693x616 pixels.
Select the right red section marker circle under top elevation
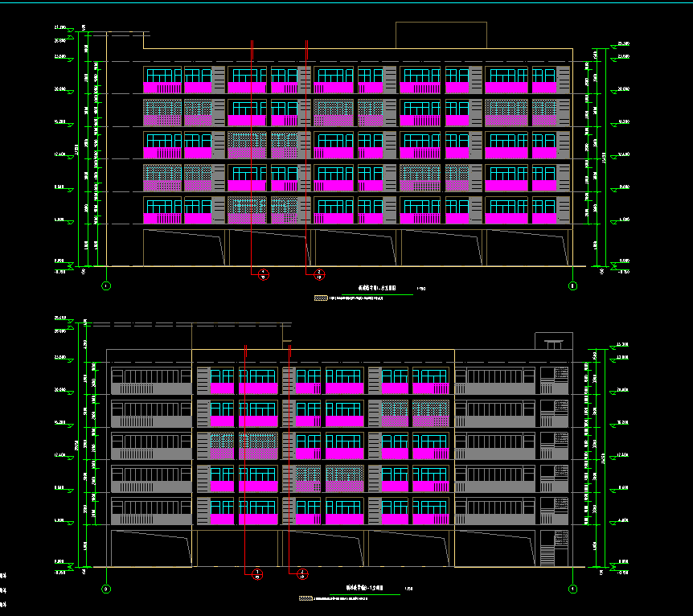click(318, 275)
